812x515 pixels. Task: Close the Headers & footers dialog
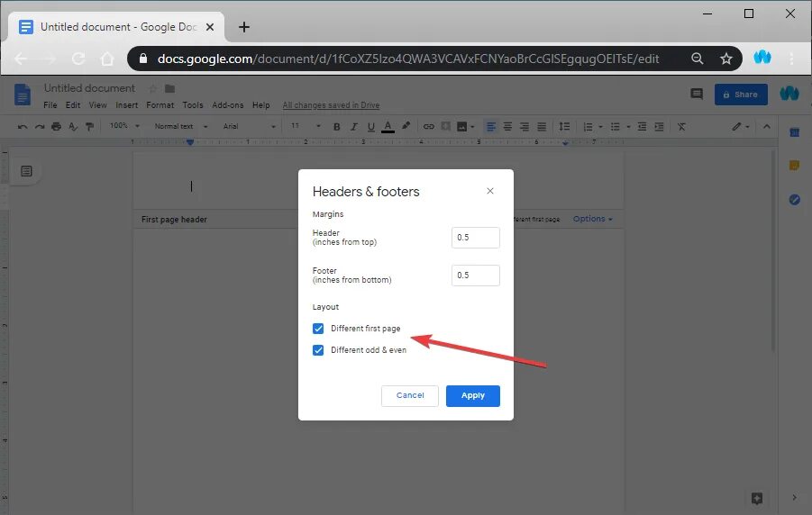(x=490, y=191)
